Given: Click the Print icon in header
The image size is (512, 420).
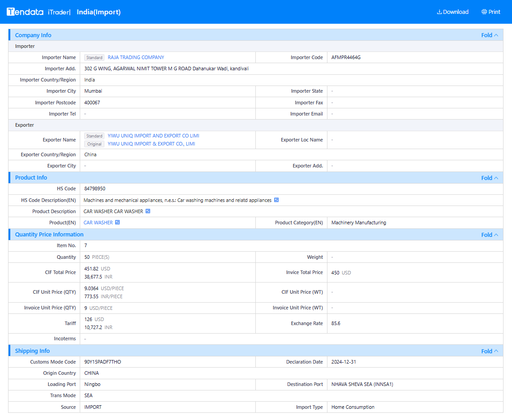Looking at the screenshot, I should coord(484,12).
